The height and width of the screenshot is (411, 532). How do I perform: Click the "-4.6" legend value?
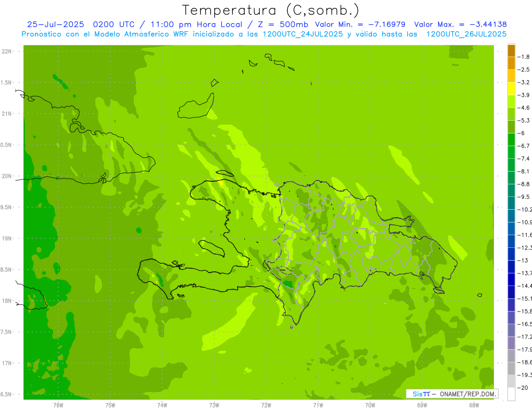[524, 108]
